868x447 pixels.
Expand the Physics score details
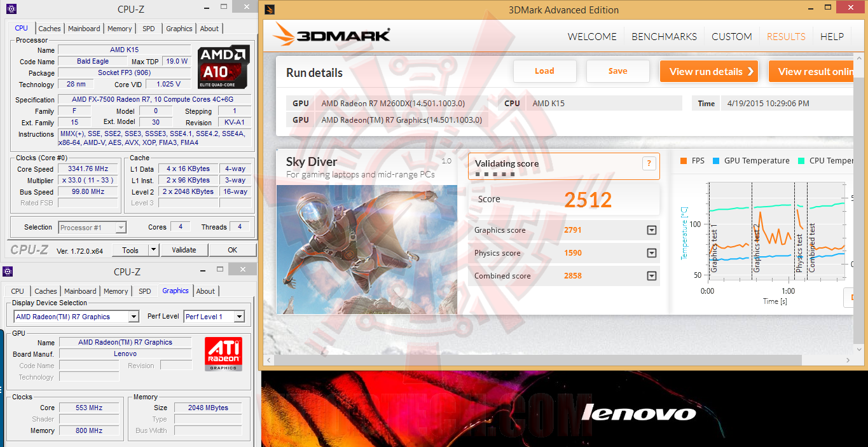(651, 253)
